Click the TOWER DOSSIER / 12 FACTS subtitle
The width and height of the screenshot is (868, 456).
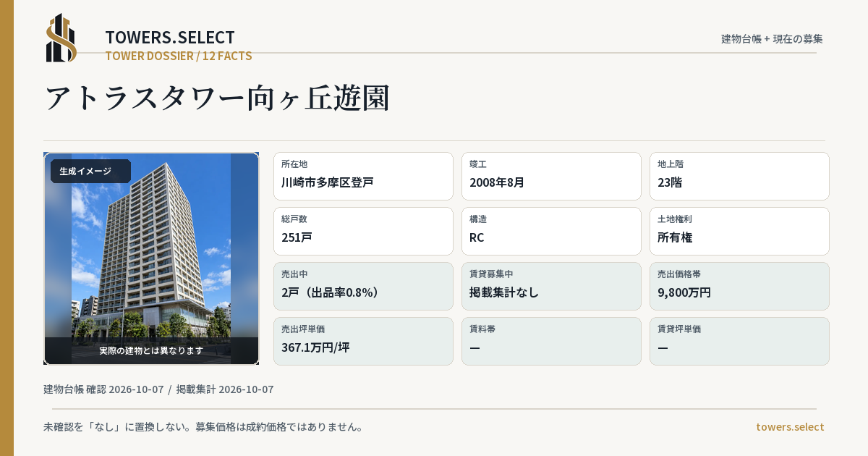[x=179, y=56]
